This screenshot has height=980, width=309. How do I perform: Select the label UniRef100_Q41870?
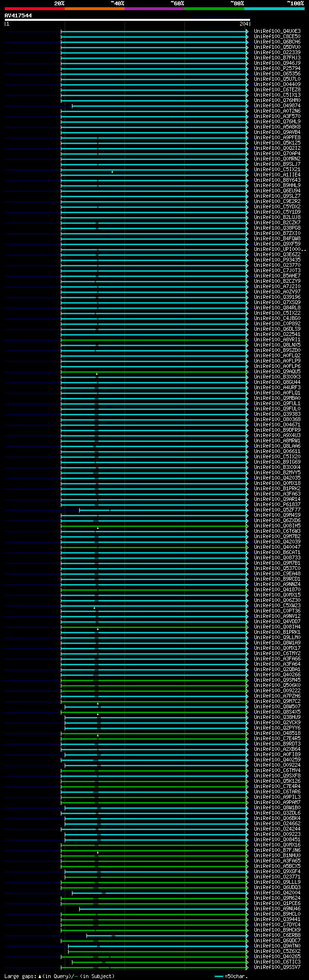pyautogui.click(x=277, y=590)
